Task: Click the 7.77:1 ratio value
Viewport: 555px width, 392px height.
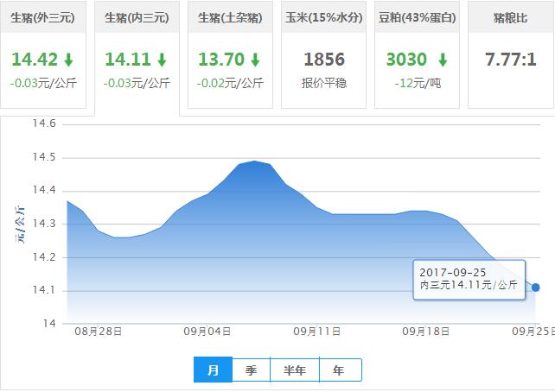Action: click(x=511, y=60)
